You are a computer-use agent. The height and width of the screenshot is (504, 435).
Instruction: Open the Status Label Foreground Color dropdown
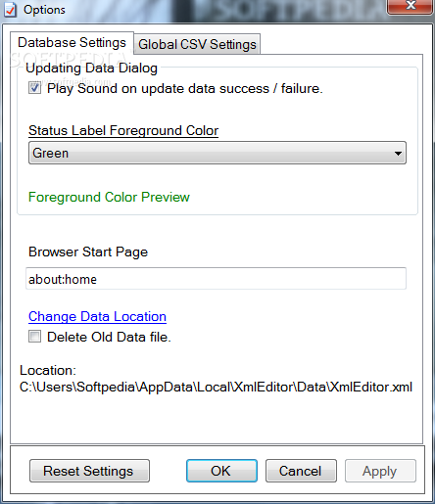(217, 153)
